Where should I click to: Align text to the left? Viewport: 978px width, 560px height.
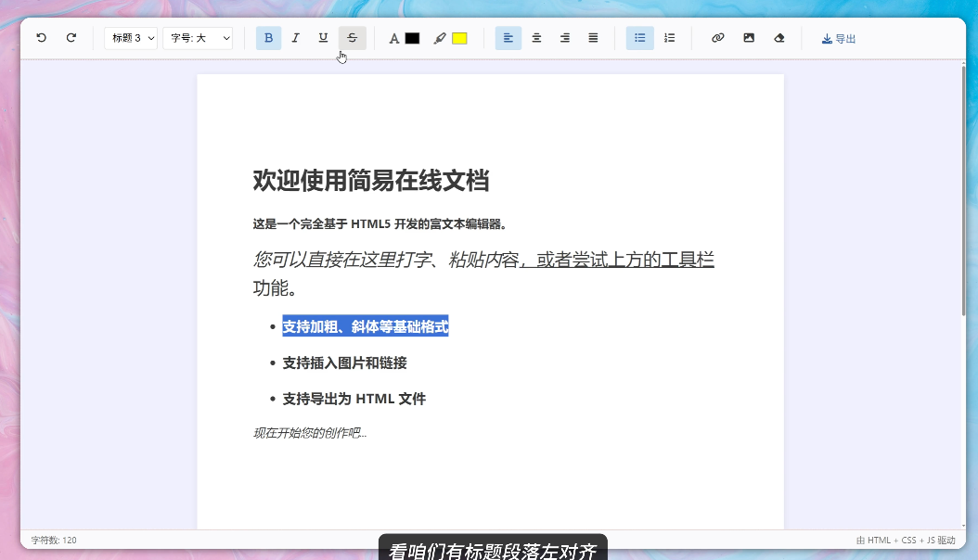[508, 38]
